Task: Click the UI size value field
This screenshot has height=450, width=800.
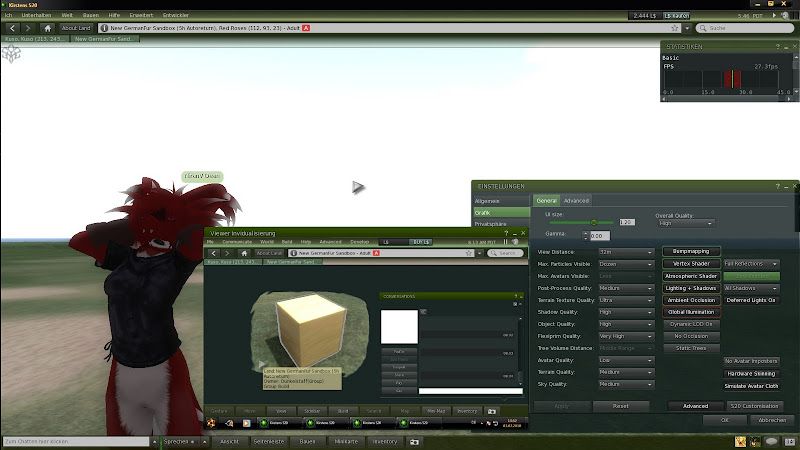Action: (x=627, y=222)
